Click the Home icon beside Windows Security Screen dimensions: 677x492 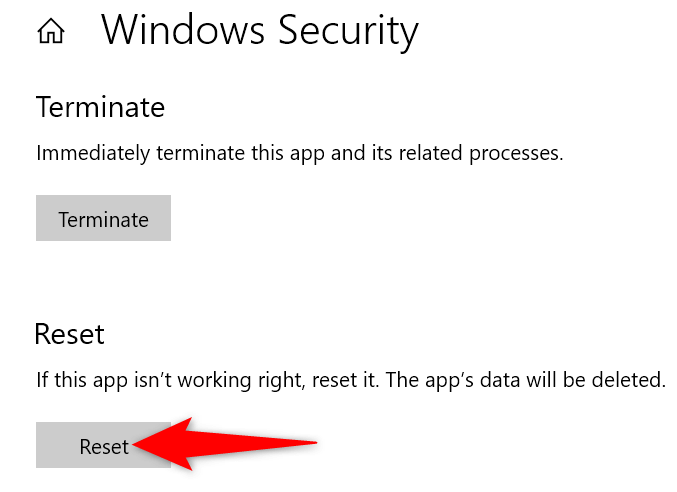(50, 32)
